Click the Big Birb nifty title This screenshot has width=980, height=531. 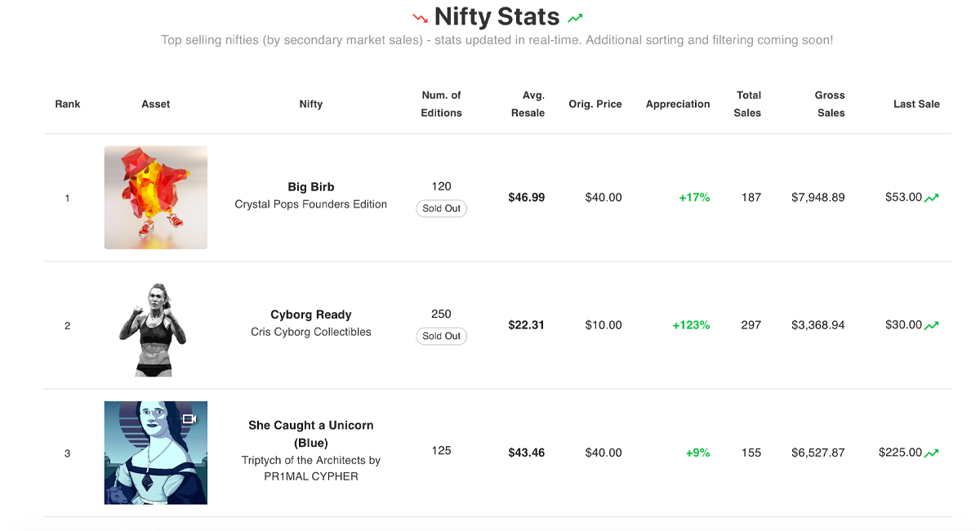tap(311, 187)
